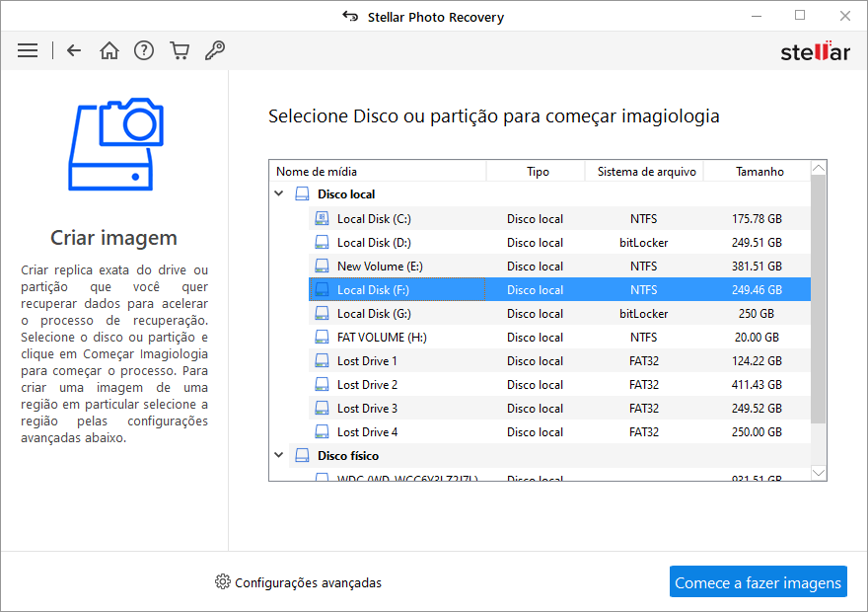The height and width of the screenshot is (612, 868).
Task: Click the 175.78 GB size cell
Action: tap(757, 219)
